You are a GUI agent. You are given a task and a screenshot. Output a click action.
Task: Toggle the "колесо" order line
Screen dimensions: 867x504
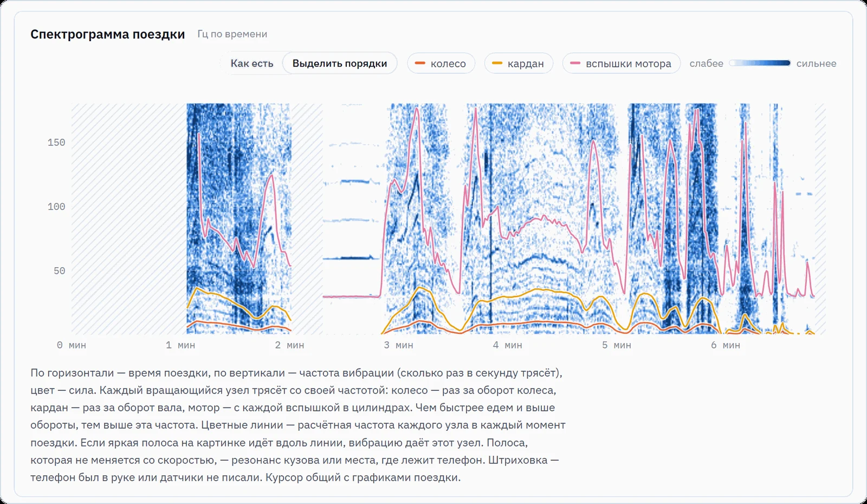[441, 63]
